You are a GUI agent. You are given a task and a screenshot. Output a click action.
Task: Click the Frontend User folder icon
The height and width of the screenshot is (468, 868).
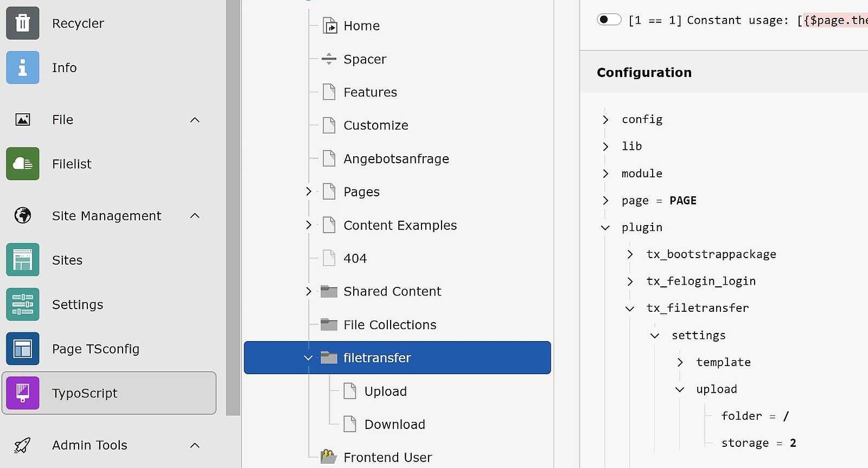pyautogui.click(x=329, y=457)
